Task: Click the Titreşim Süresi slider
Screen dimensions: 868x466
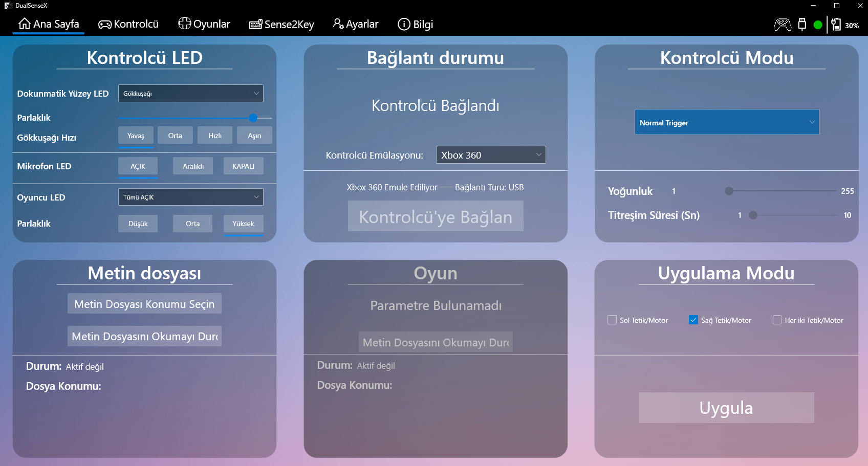Action: pyautogui.click(x=792, y=215)
